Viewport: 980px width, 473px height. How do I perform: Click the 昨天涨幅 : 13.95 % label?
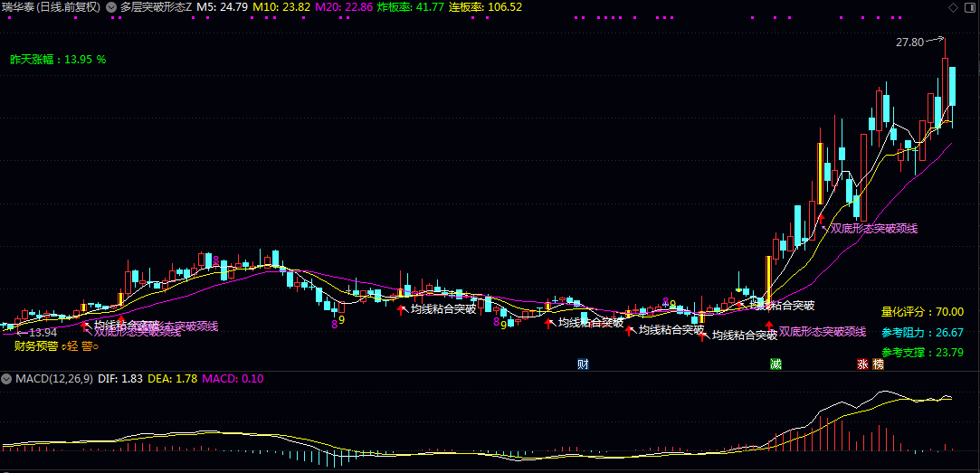(58, 60)
